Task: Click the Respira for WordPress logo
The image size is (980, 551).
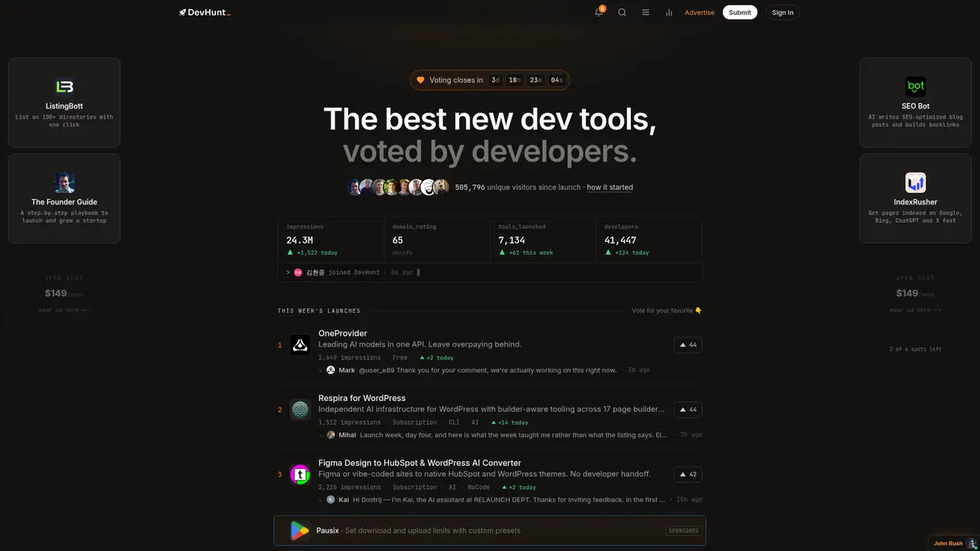Action: tap(299, 409)
